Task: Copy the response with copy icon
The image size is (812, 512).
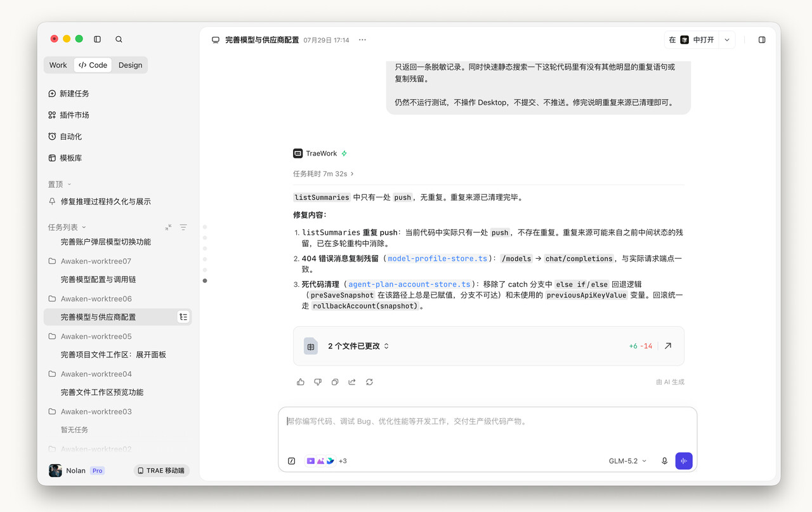Action: tap(335, 382)
